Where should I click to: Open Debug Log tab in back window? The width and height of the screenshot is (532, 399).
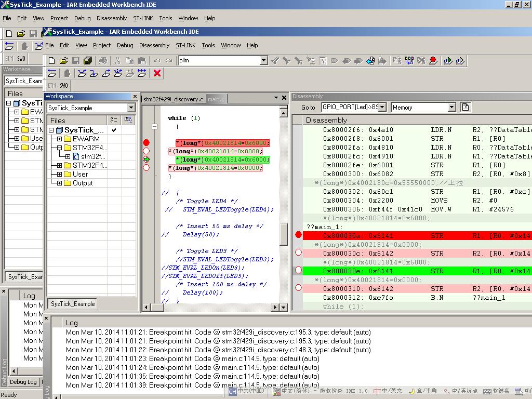pyautogui.click(x=23, y=382)
